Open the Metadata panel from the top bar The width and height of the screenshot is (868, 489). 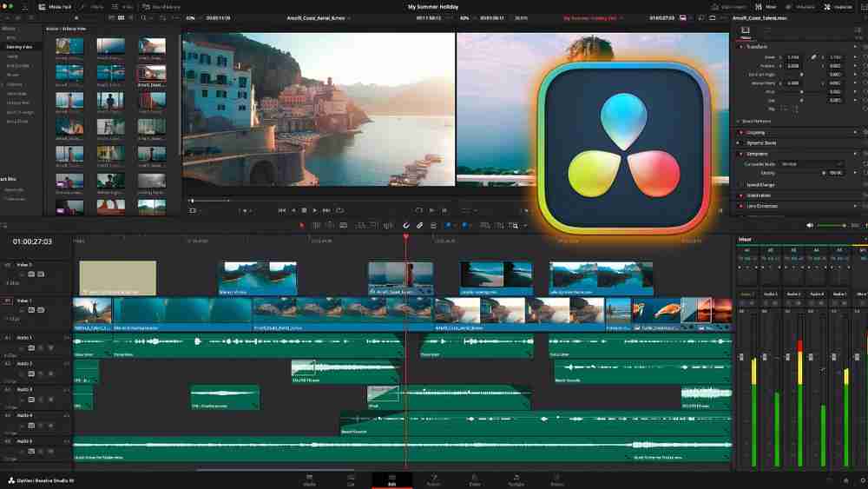pos(800,7)
